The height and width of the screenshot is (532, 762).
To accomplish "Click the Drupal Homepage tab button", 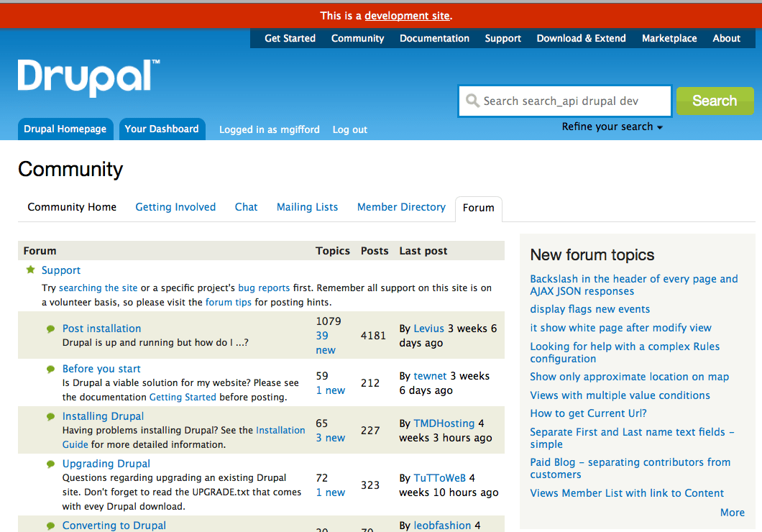I will point(65,129).
